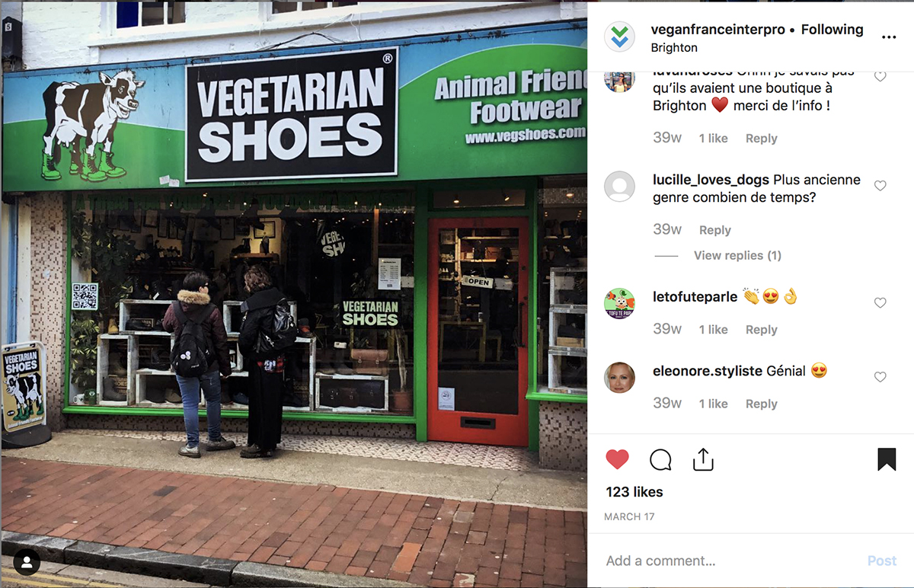The width and height of the screenshot is (914, 588).
Task: Open the three-dots post options menu
Action: tap(889, 37)
